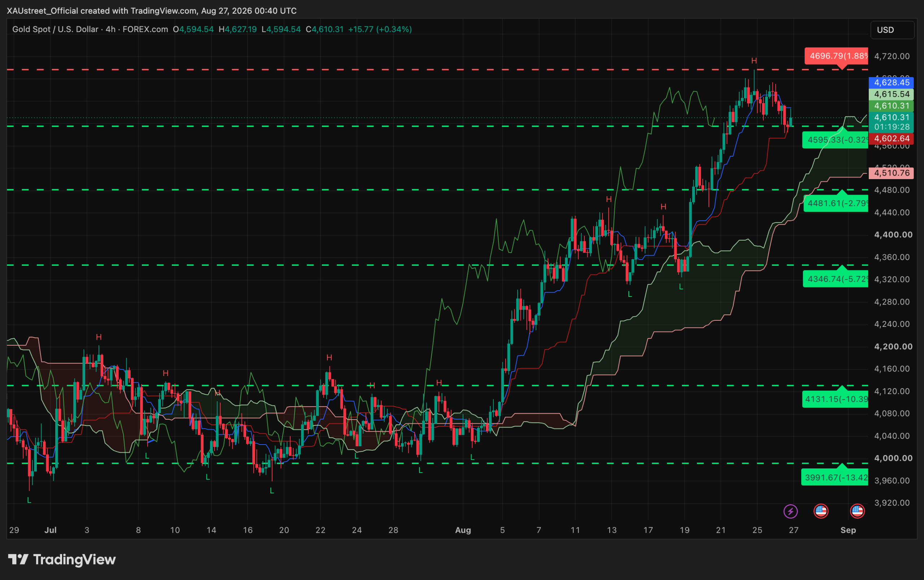
Task: Click the topmost H pivot marker near Aug 25
Action: coord(754,61)
